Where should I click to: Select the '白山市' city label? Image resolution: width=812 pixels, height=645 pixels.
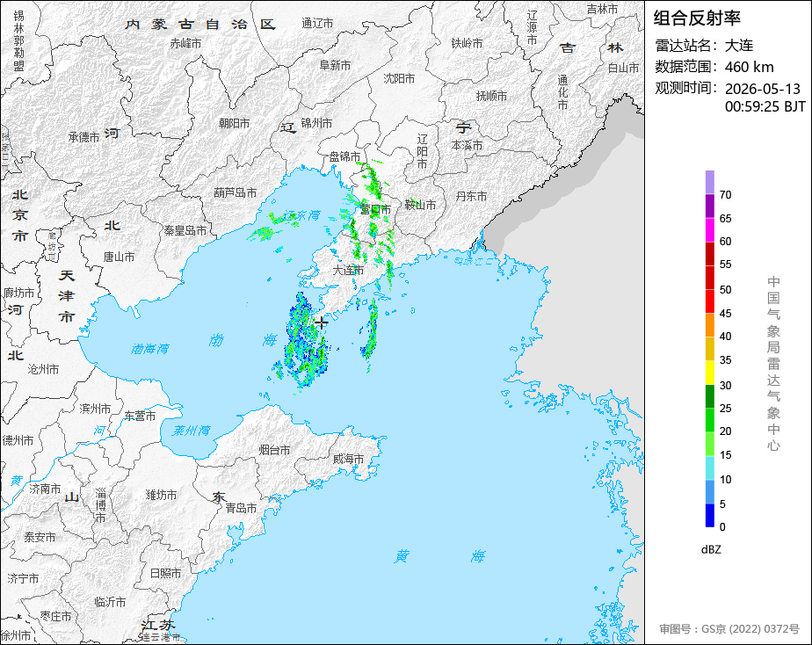[x=623, y=68]
